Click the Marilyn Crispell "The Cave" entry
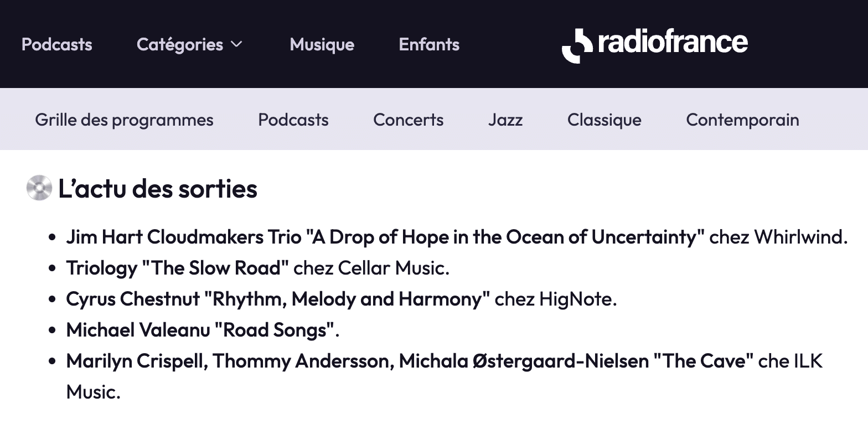The height and width of the screenshot is (429, 868). (x=445, y=376)
